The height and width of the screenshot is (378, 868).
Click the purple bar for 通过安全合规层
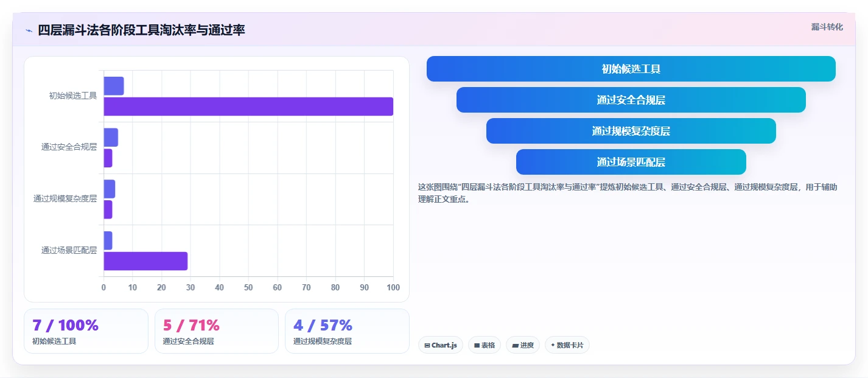click(108, 158)
